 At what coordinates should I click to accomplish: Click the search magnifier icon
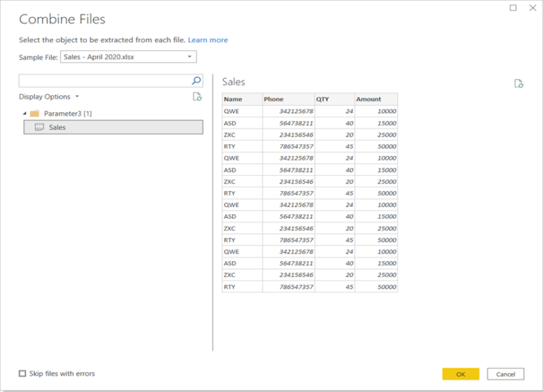coord(197,81)
